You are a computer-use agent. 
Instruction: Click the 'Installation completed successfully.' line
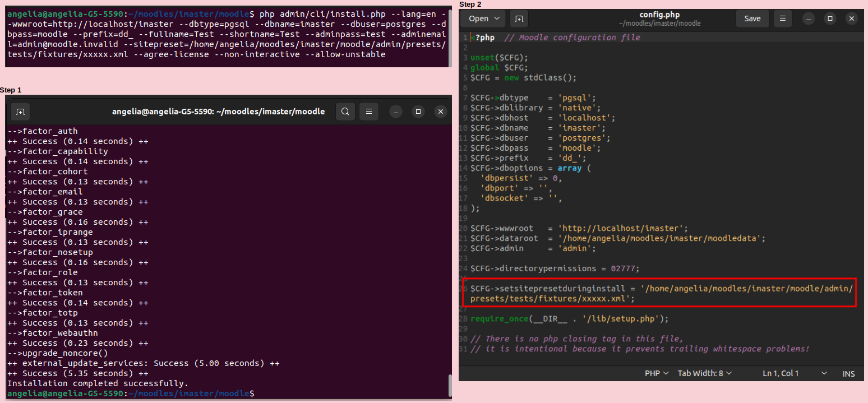point(98,383)
